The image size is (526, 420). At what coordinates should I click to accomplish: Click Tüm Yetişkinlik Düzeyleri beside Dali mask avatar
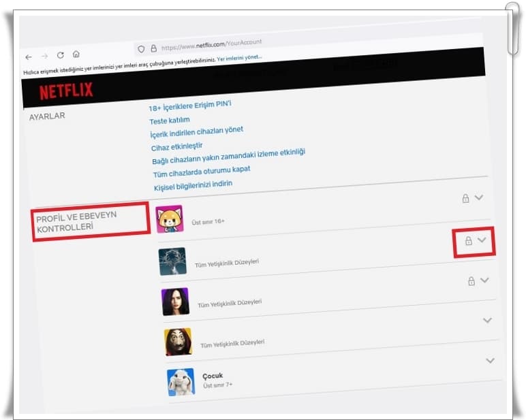232,343
